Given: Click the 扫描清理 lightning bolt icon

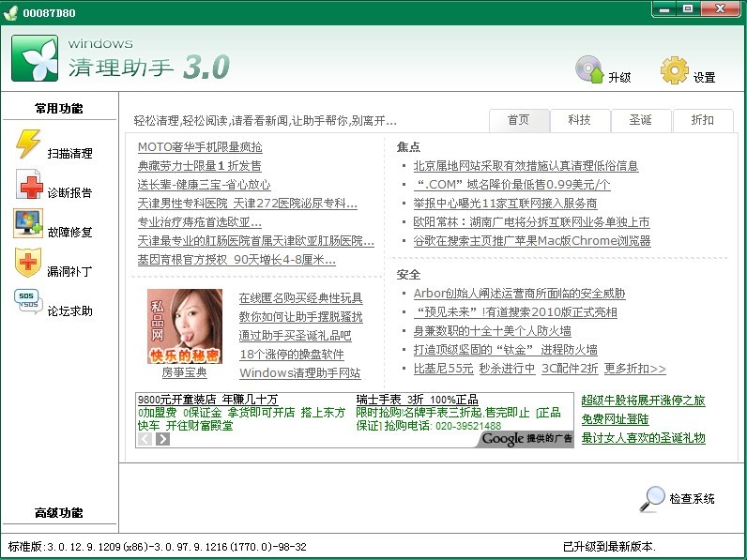Looking at the screenshot, I should pyautogui.click(x=28, y=144).
